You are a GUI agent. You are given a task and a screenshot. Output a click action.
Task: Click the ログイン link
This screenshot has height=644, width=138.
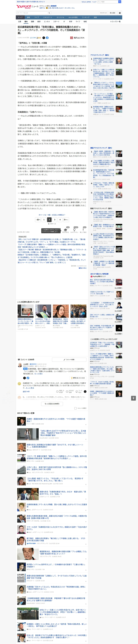click(42, 8)
